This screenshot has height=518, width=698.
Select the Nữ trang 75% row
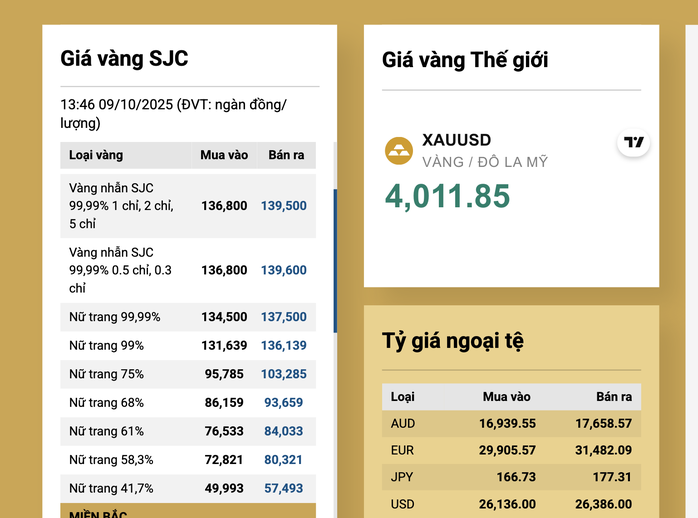coord(188,374)
